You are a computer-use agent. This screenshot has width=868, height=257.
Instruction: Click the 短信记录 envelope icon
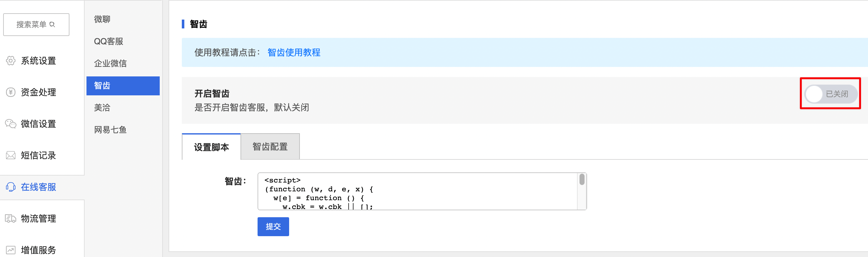point(10,155)
